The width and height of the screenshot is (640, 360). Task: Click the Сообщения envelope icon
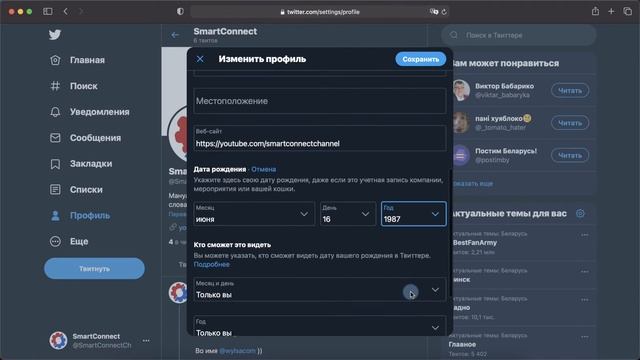(55, 138)
